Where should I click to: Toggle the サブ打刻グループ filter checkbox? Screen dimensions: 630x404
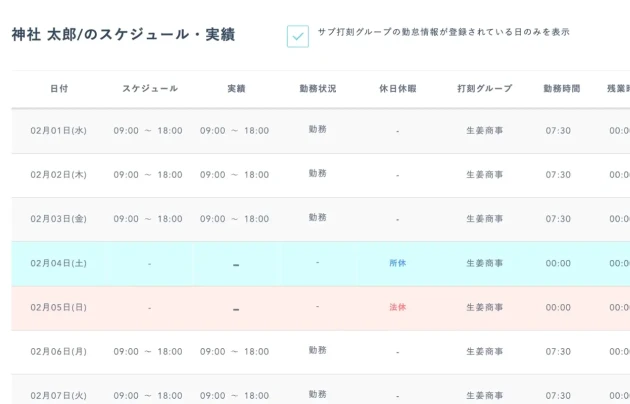pyautogui.click(x=298, y=36)
